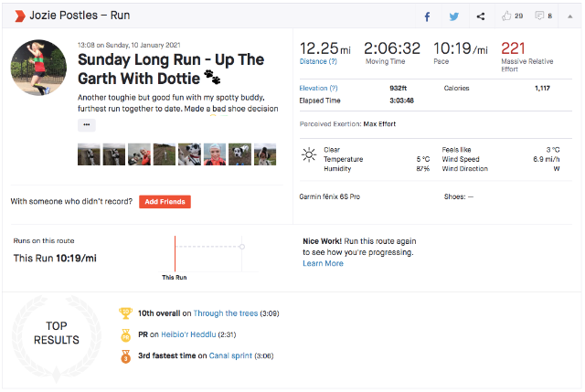Open the comments speech bubble icon
The image size is (585, 392).
540,16
